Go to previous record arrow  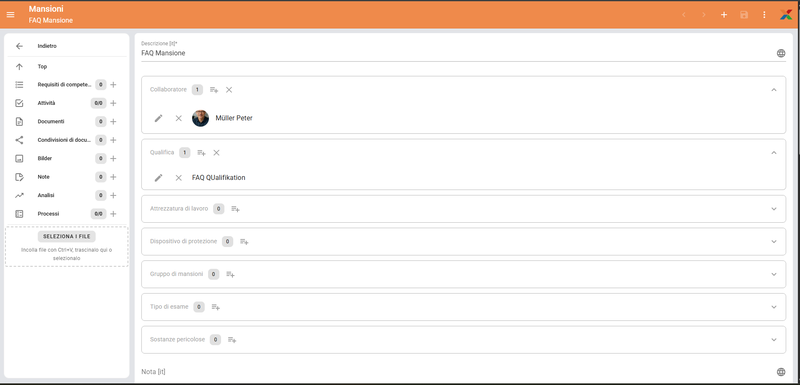pos(684,15)
